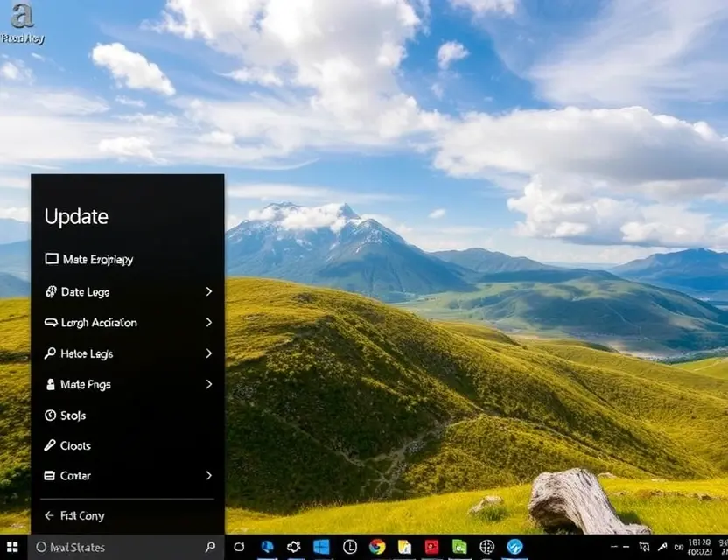The height and width of the screenshot is (560, 728).
Task: Click the pen icon in system tray
Action: [662, 547]
